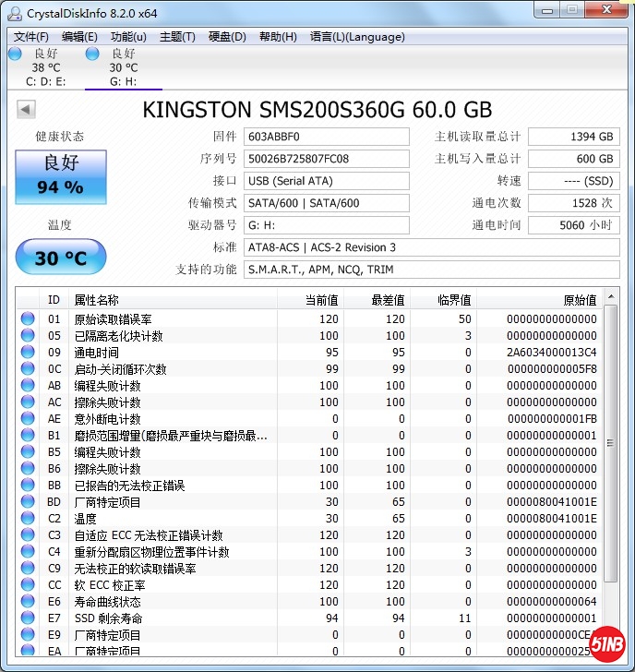Select the C: D: E: disk tab
This screenshot has width=635, height=672.
(x=45, y=67)
